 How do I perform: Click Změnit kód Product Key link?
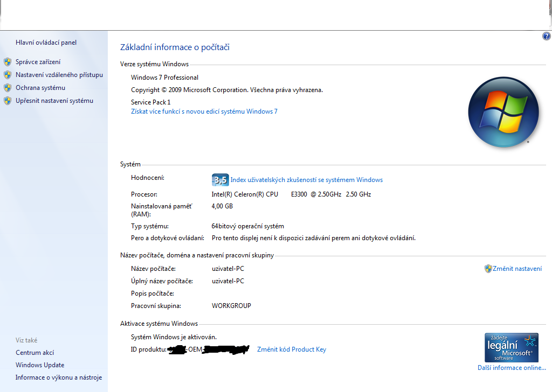click(292, 349)
